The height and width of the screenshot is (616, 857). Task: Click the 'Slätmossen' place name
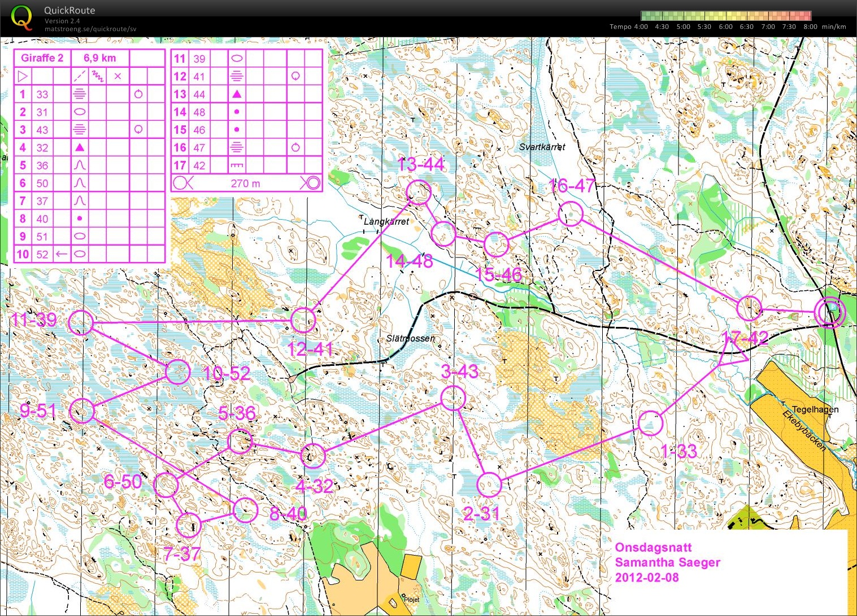tap(411, 338)
